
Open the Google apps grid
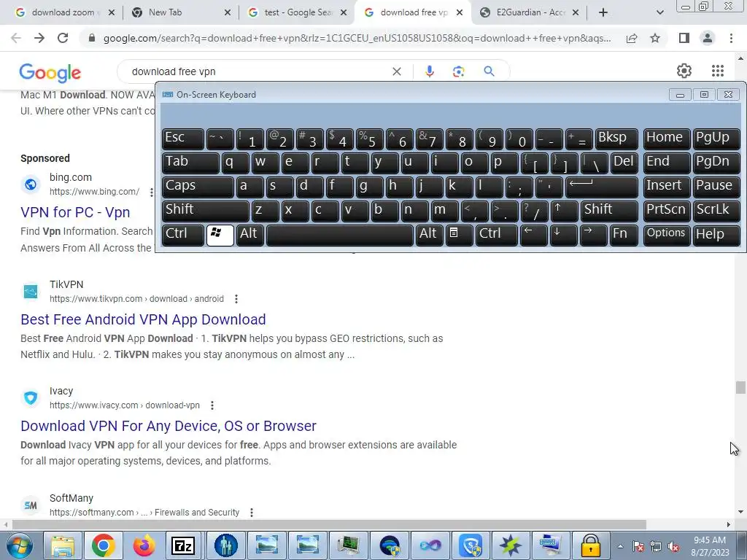pyautogui.click(x=718, y=71)
